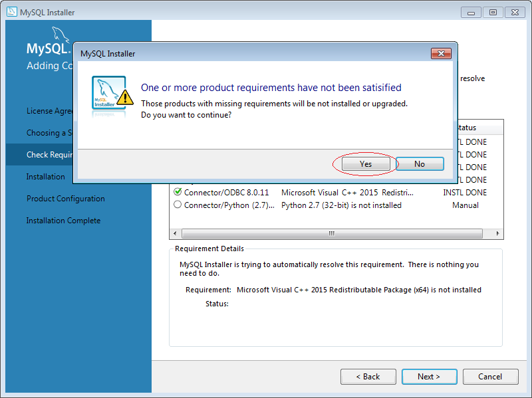Click the Connector/Python (2.7)... product name
532x398 pixels.
(229, 205)
